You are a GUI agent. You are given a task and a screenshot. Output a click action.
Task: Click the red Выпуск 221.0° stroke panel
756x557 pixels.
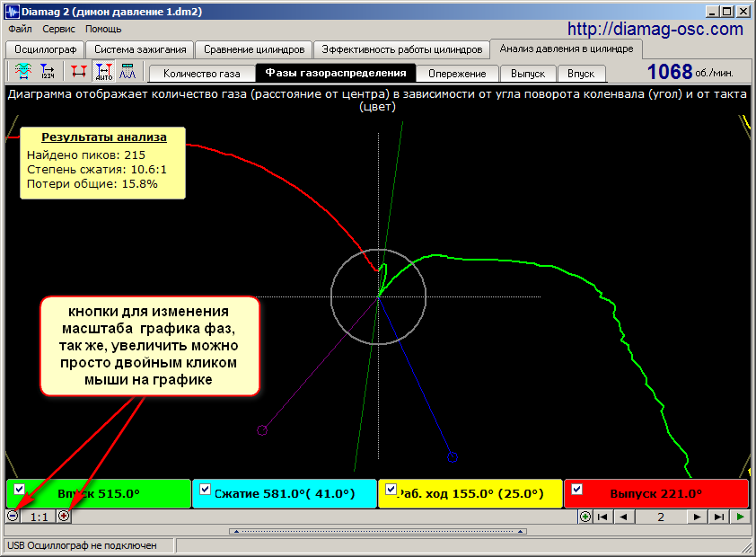(x=656, y=494)
